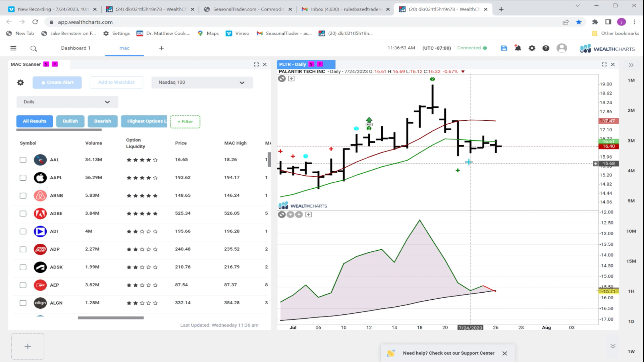Tick the AAPL row checkbox
Viewport: 644px width, 362px height.
[x=23, y=178]
